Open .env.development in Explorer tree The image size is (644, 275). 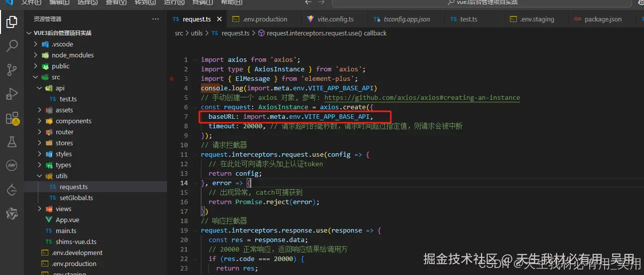[x=77, y=253]
